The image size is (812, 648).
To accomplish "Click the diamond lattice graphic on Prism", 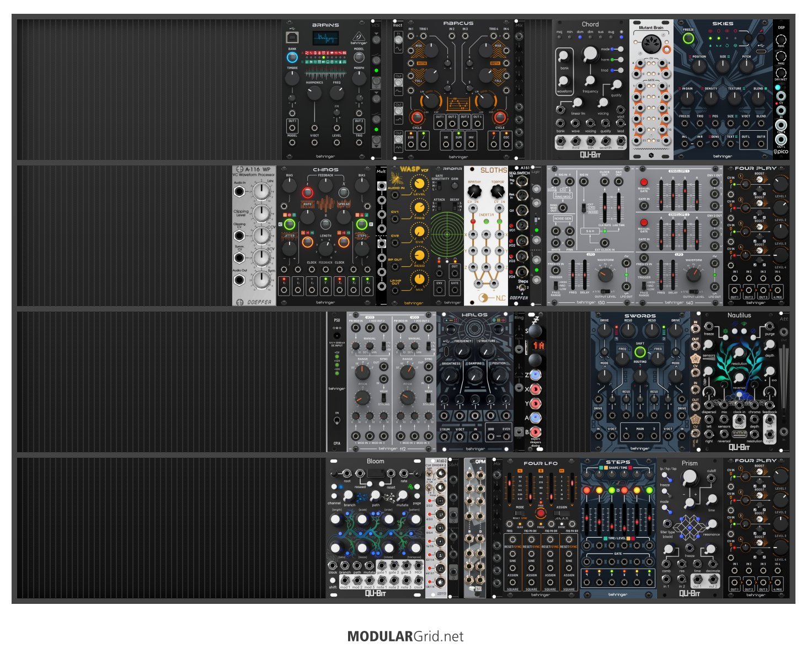I will pyautogui.click(x=690, y=528).
